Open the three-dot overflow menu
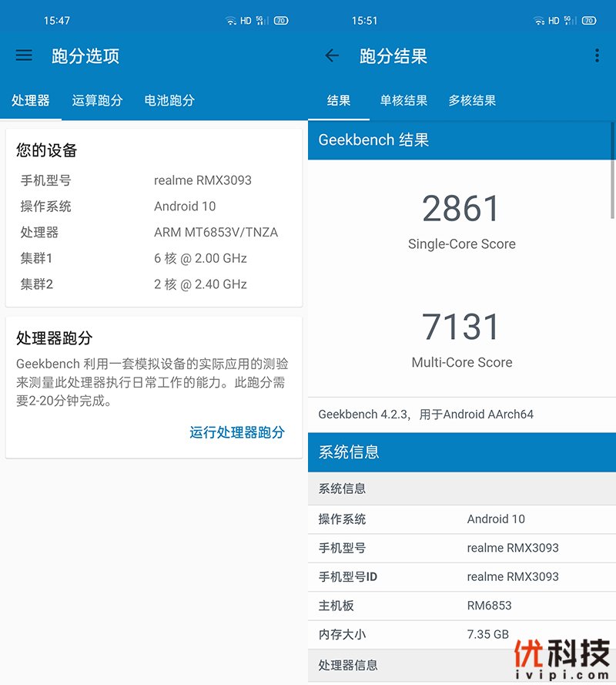616x685 pixels. [x=597, y=55]
